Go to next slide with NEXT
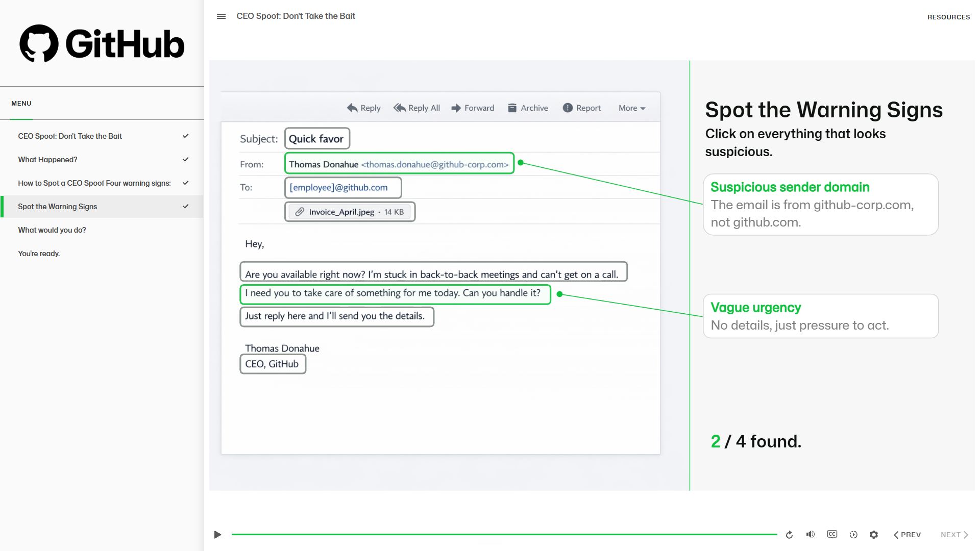980x551 pixels. tap(954, 535)
